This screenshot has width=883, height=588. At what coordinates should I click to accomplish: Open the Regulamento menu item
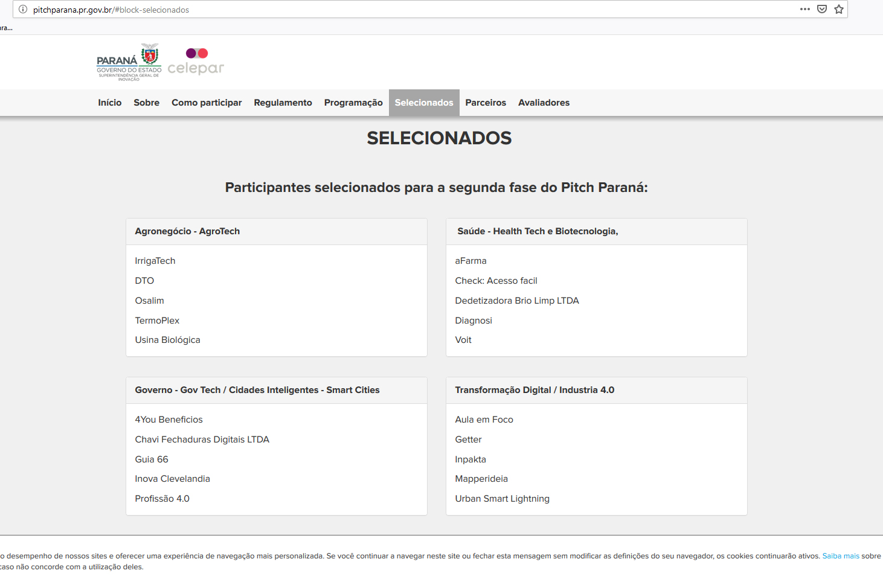click(x=283, y=103)
